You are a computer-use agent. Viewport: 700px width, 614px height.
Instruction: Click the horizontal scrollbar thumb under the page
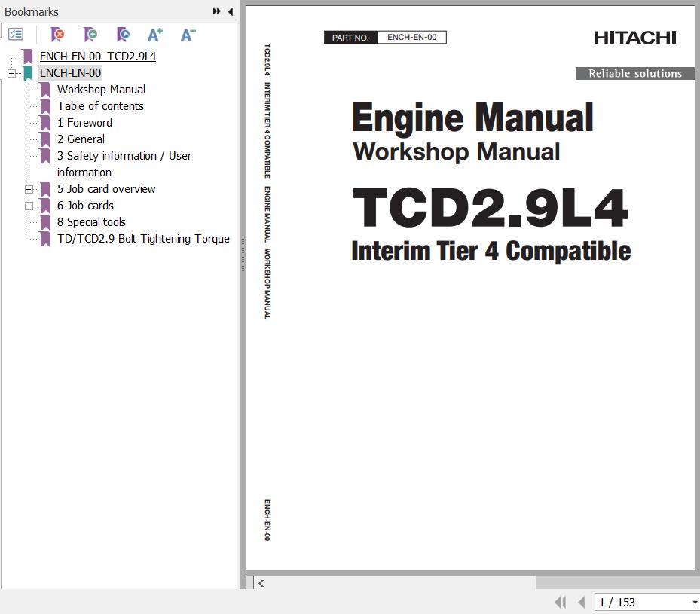point(617,583)
